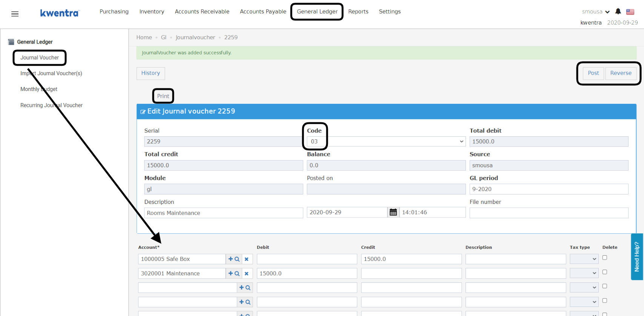The height and width of the screenshot is (316, 644).
Task: Select Journal Voucher in the sidebar
Action: coord(40,58)
